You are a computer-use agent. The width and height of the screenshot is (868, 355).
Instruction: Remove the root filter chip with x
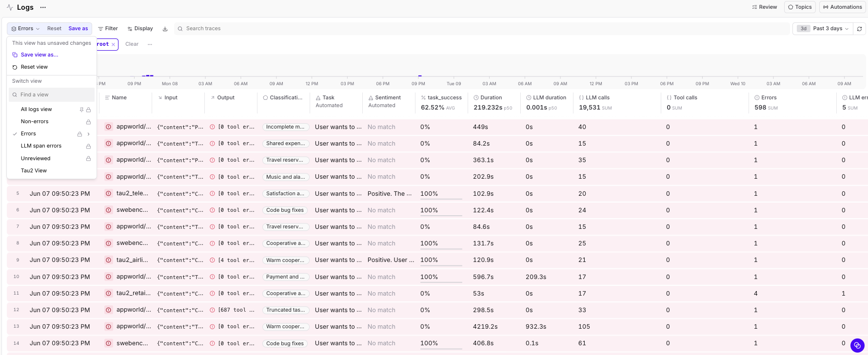click(113, 44)
